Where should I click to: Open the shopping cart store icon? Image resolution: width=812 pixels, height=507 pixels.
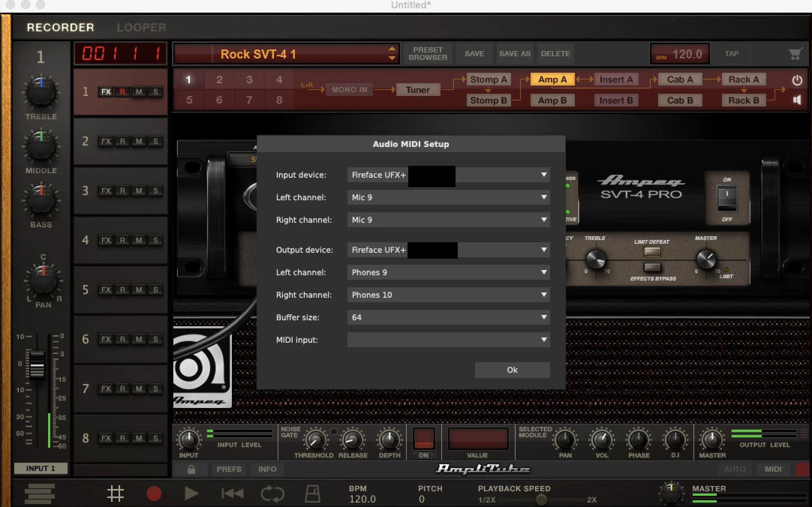point(795,54)
